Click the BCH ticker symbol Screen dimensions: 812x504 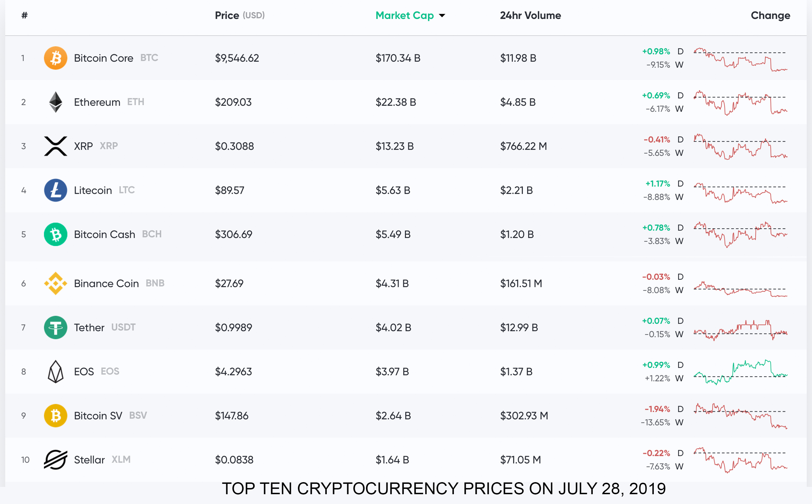pos(152,234)
